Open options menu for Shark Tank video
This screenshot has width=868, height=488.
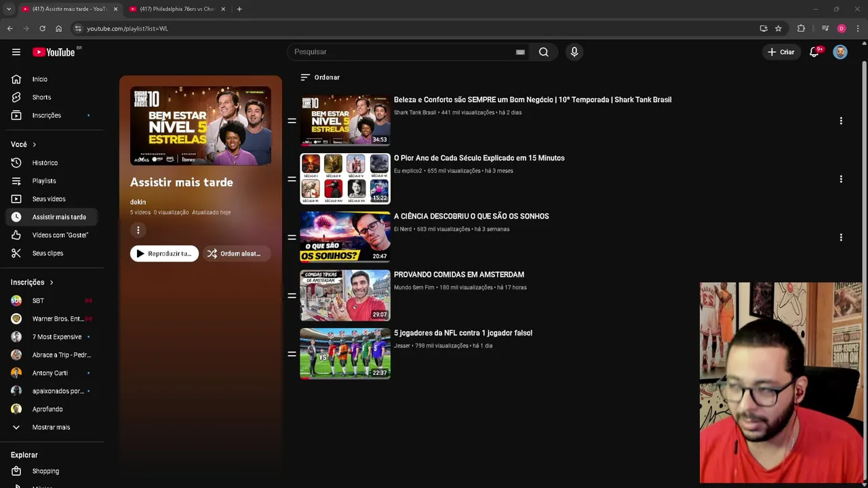(x=841, y=121)
